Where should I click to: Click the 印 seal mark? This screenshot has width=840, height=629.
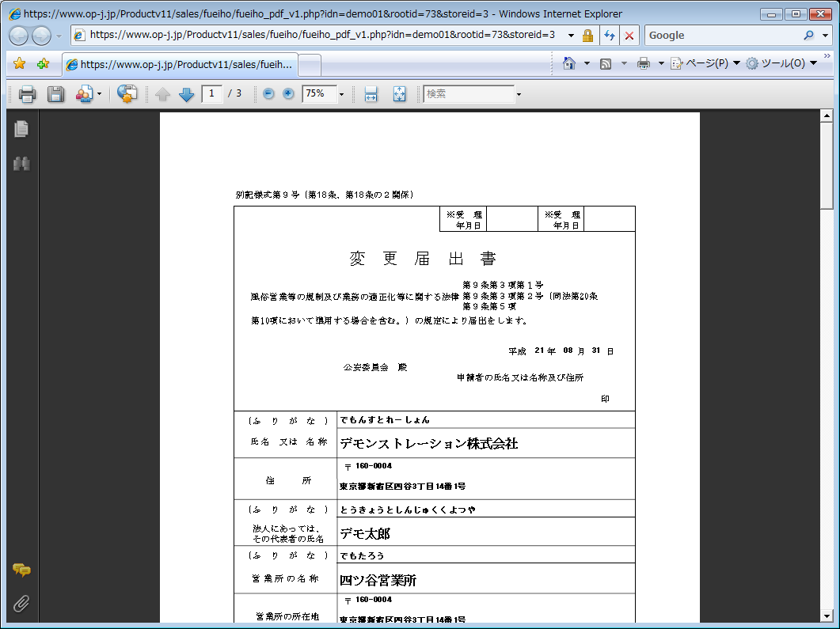click(x=605, y=399)
